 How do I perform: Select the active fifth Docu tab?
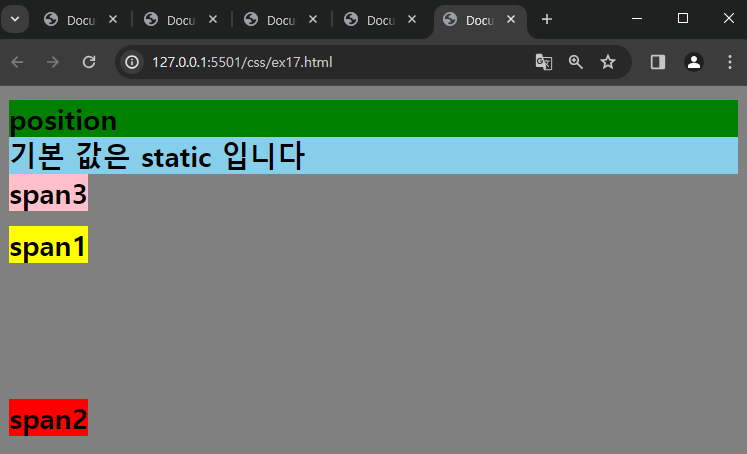click(x=479, y=20)
